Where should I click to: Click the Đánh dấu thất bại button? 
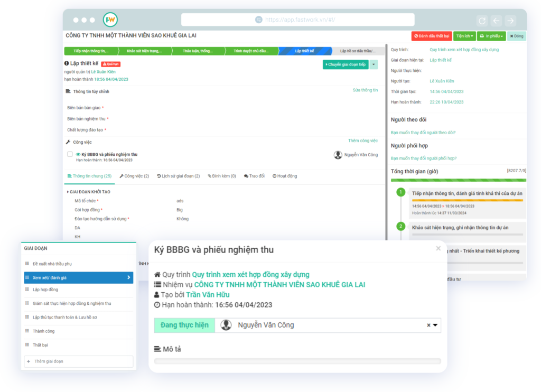pyautogui.click(x=432, y=36)
